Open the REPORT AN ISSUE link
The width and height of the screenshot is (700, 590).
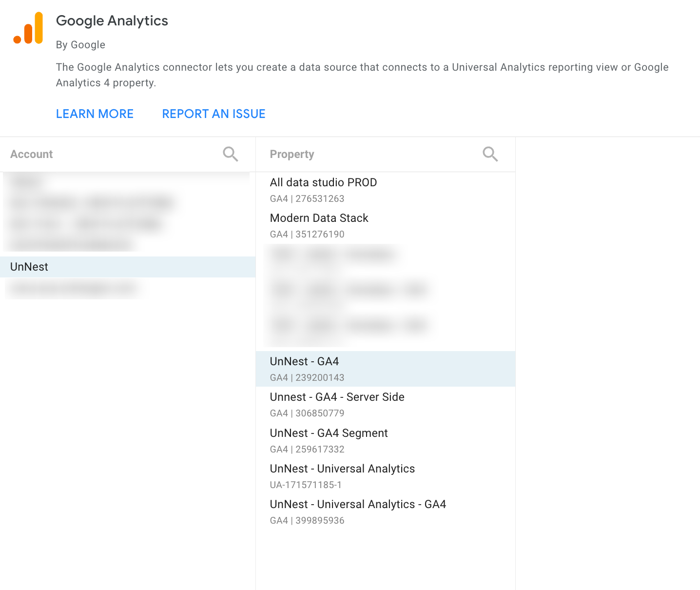click(214, 114)
